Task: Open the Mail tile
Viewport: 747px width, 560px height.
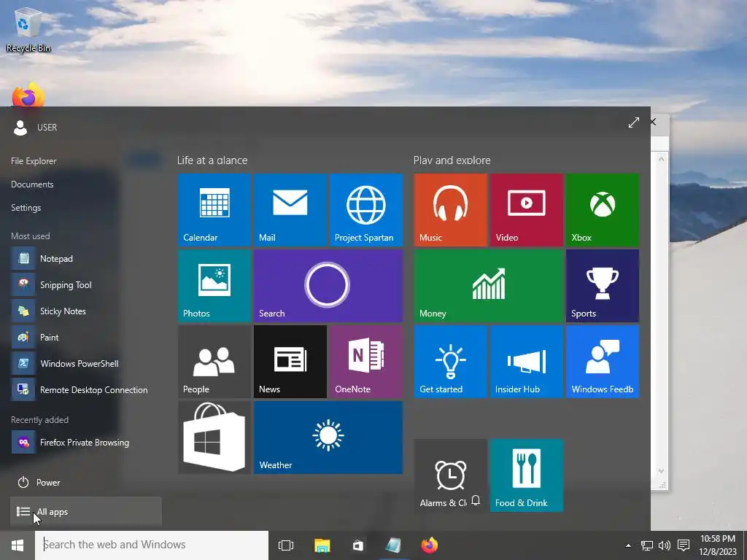Action: [x=290, y=210]
